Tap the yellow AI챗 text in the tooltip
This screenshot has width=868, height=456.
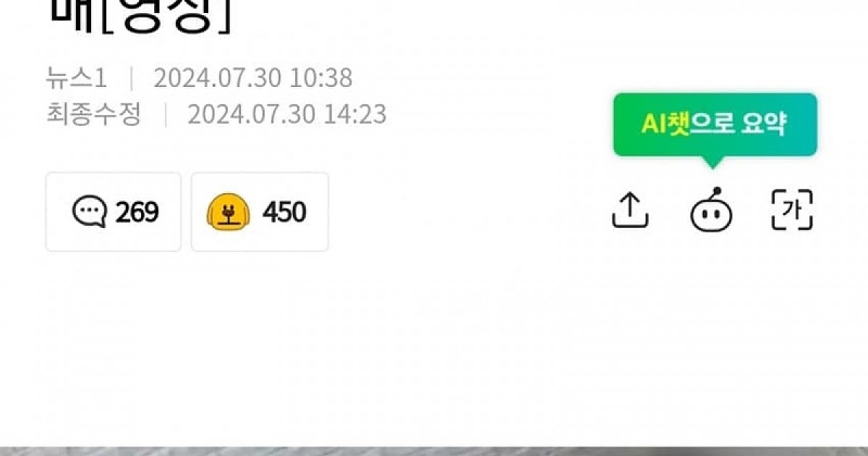click(665, 124)
